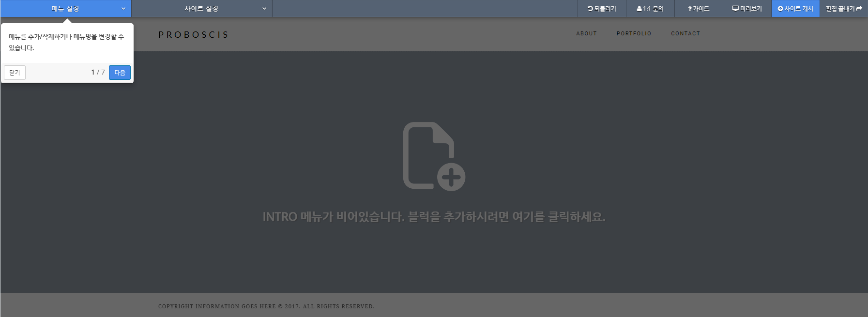Open the ABOUT menu item
868x317 pixels.
pyautogui.click(x=586, y=34)
